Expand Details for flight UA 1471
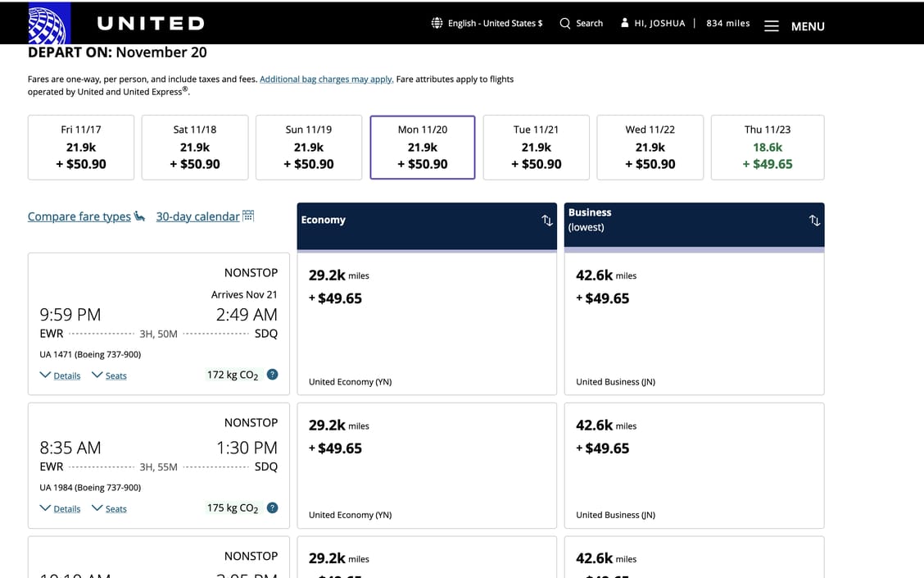The width and height of the screenshot is (924, 578). [x=61, y=375]
